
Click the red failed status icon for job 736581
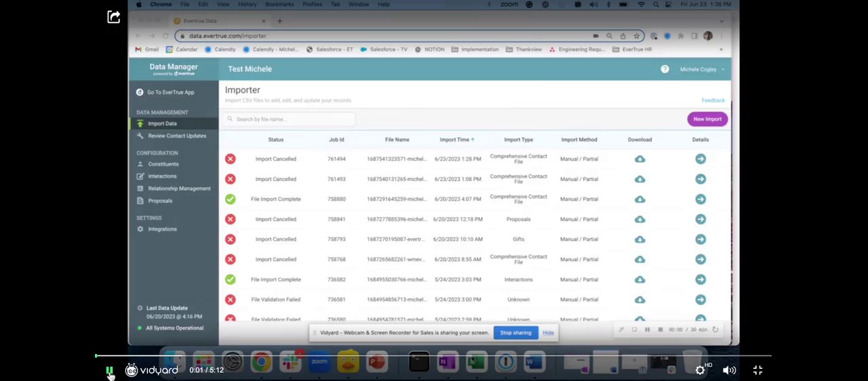(231, 300)
